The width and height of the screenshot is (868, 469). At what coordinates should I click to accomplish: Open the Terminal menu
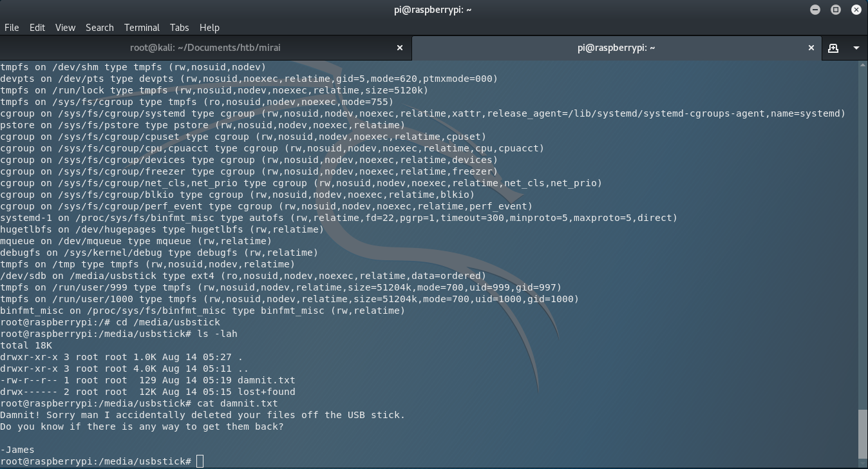coord(141,27)
